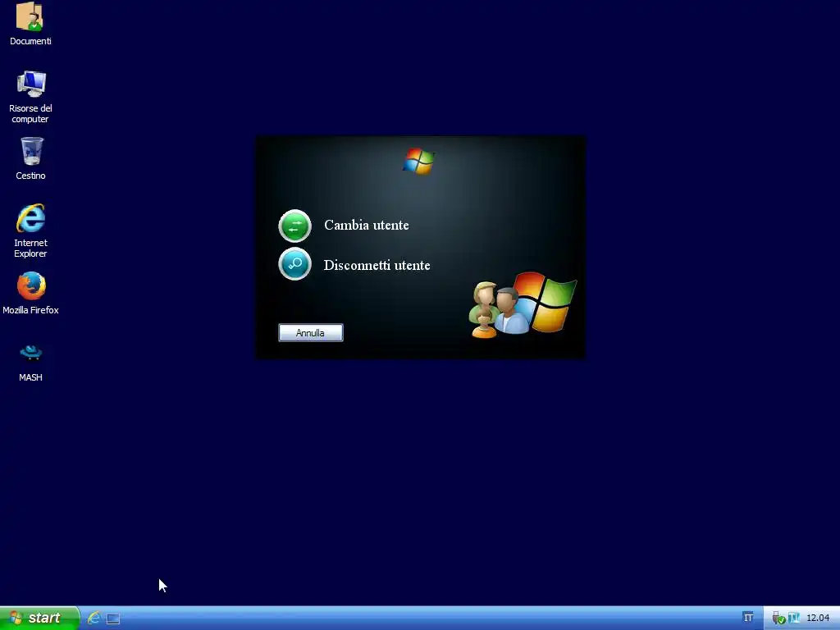Click Safely Remove Hardware tray icon
The height and width of the screenshot is (630, 840).
coord(778,619)
